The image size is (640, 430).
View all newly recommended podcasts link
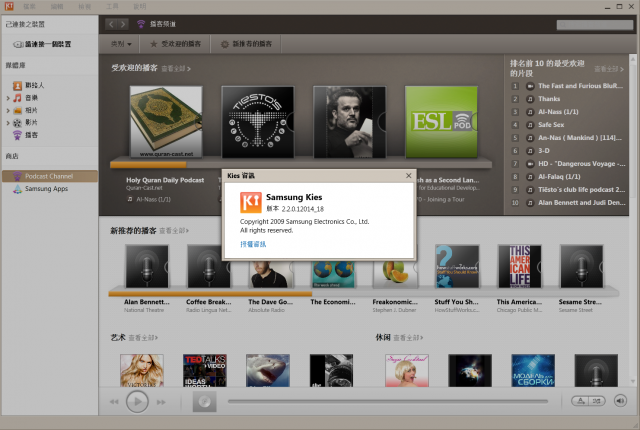(x=174, y=231)
